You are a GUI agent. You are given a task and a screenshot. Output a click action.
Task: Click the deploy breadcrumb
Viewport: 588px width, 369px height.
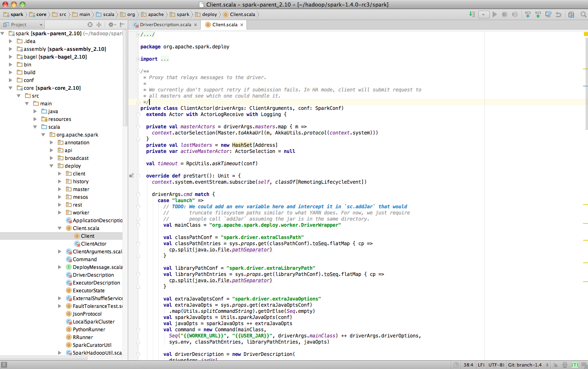tap(206, 14)
